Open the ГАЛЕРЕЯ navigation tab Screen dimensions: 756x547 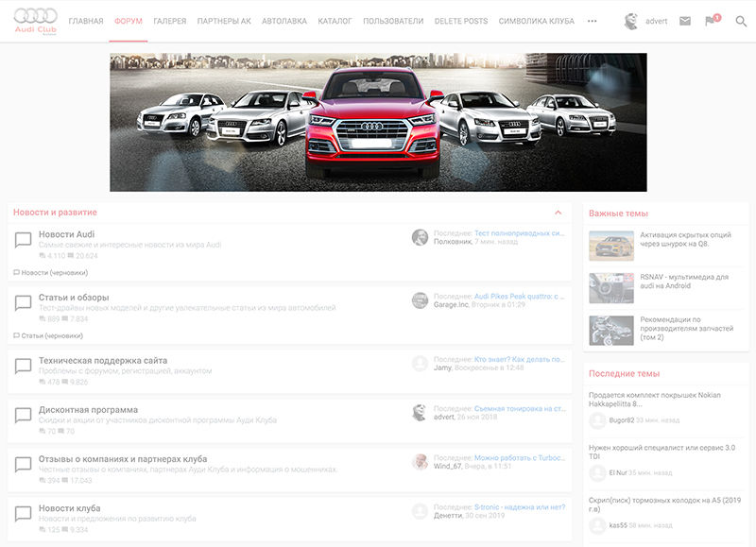(x=170, y=21)
